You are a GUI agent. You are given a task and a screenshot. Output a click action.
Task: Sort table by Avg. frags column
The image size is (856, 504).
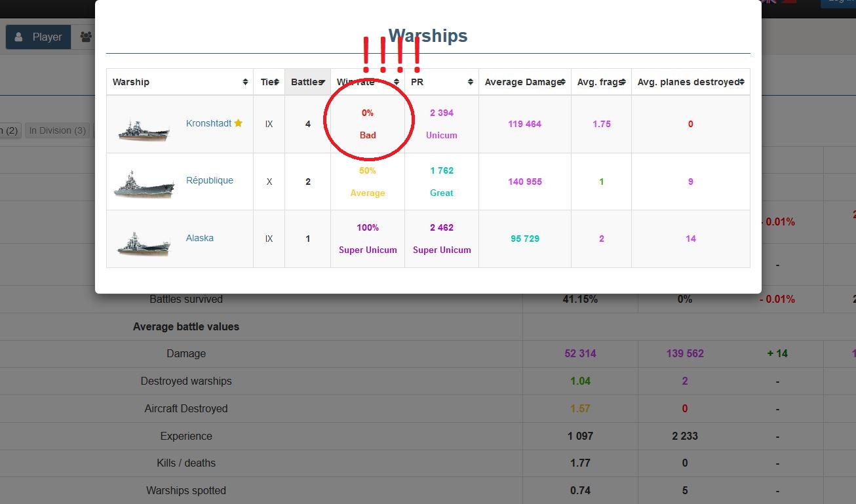[601, 82]
